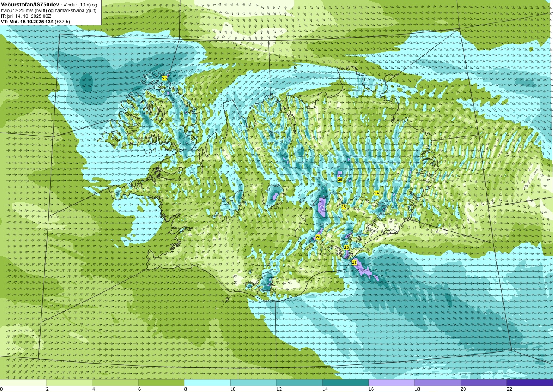The image size is (553, 392).
Task: Click the legend tick label '4'
Action: pos(93,389)
